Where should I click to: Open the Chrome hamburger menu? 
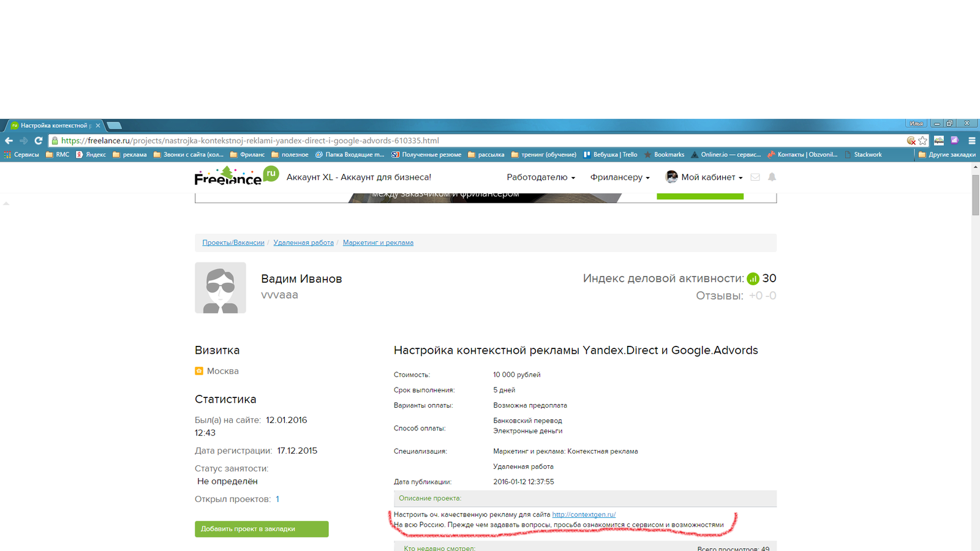pos(971,141)
